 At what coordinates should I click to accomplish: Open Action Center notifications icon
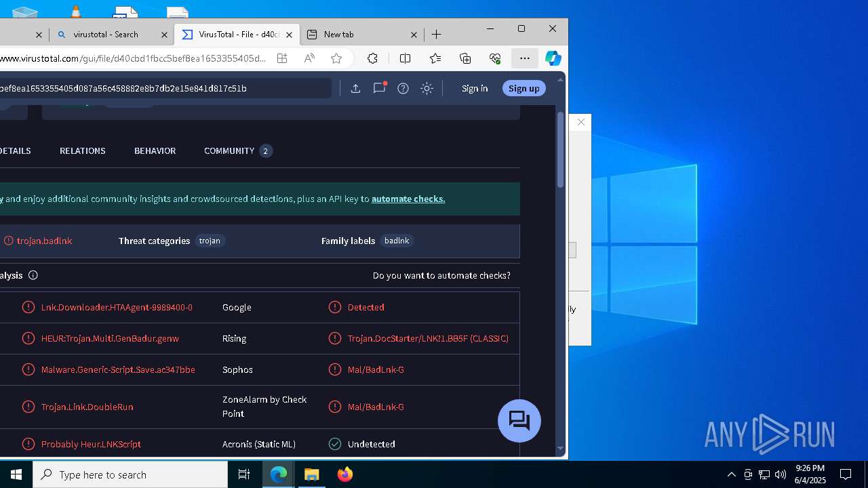(846, 474)
